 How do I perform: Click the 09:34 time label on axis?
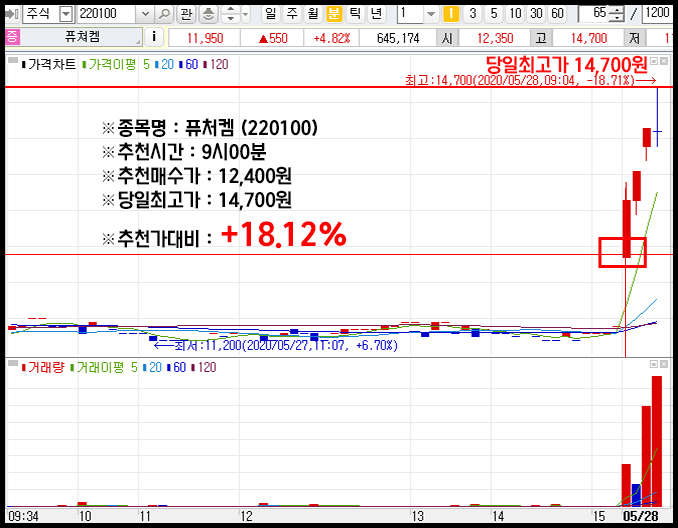coord(23,516)
